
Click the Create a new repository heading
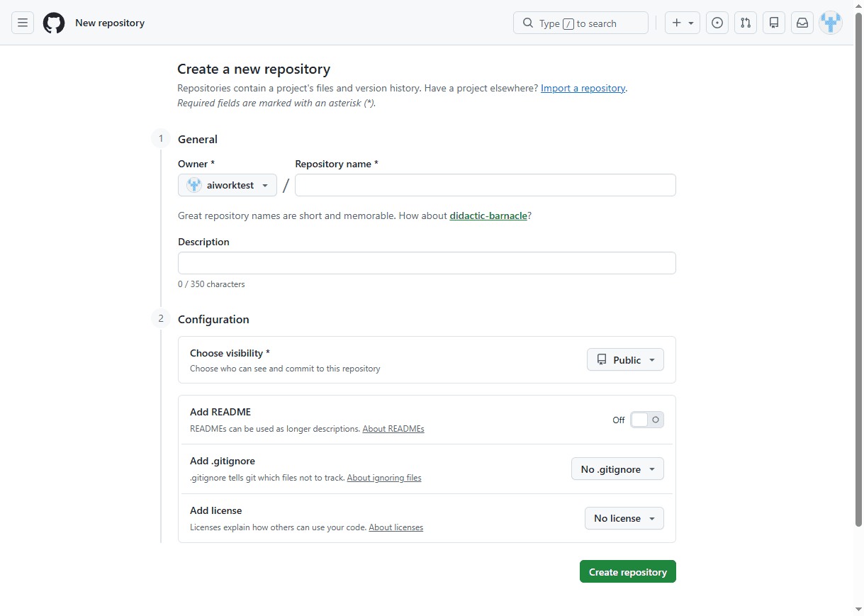pyautogui.click(x=254, y=69)
